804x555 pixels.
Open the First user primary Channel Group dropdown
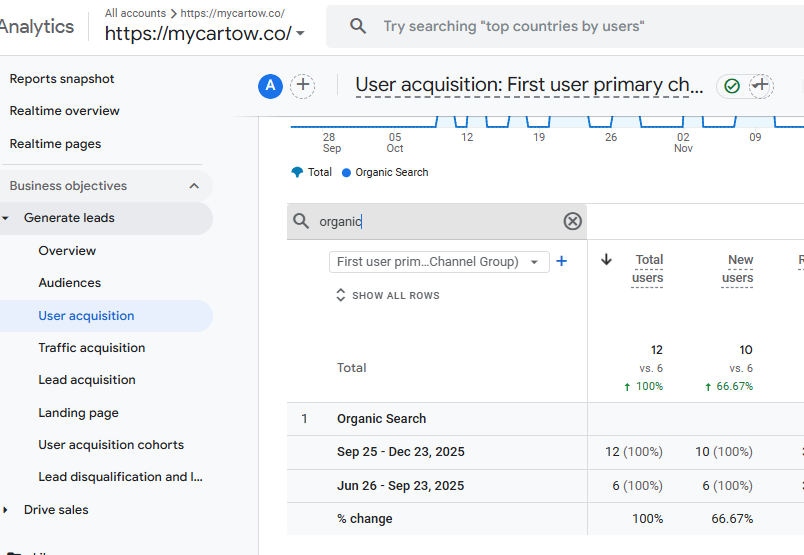click(438, 262)
